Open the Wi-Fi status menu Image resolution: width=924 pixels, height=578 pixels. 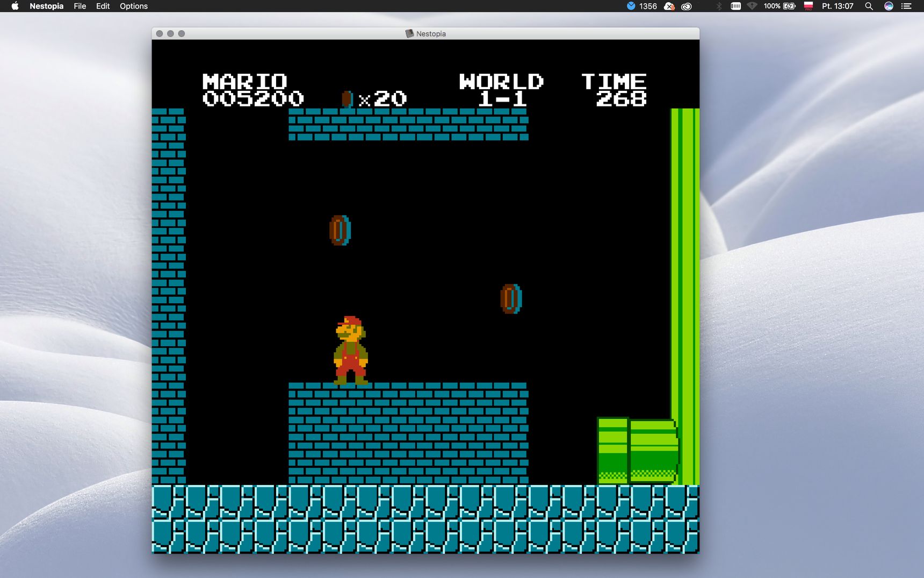[x=752, y=6]
